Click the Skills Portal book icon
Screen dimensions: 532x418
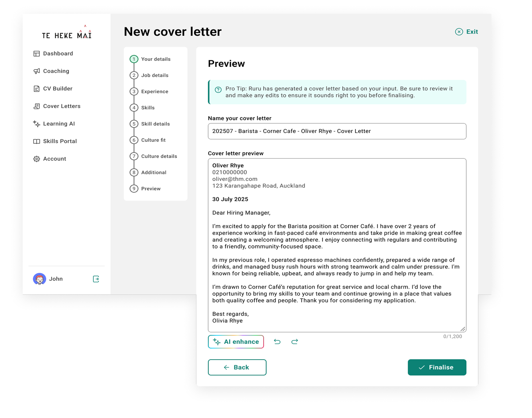click(37, 142)
